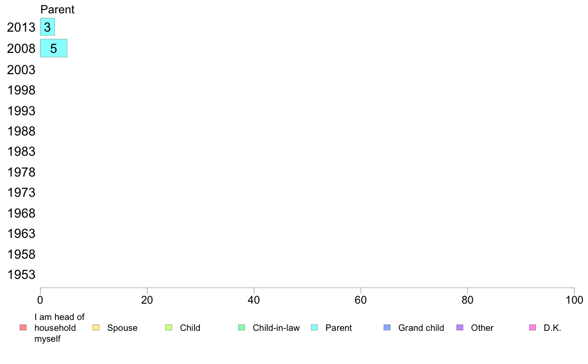This screenshot has height=364, width=588.
Task: Click the 2013 Parent bar showing 3
Action: pos(48,27)
